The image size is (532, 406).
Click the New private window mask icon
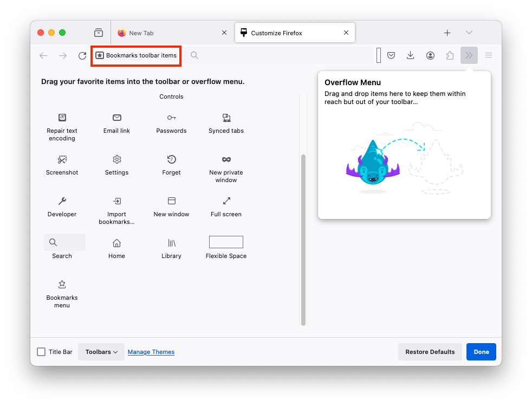click(x=226, y=159)
